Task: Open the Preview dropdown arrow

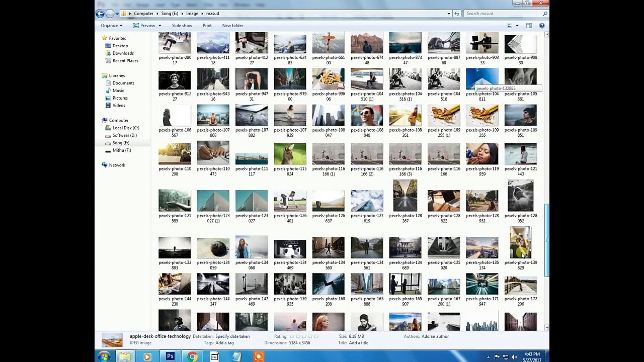Action: click(x=159, y=26)
